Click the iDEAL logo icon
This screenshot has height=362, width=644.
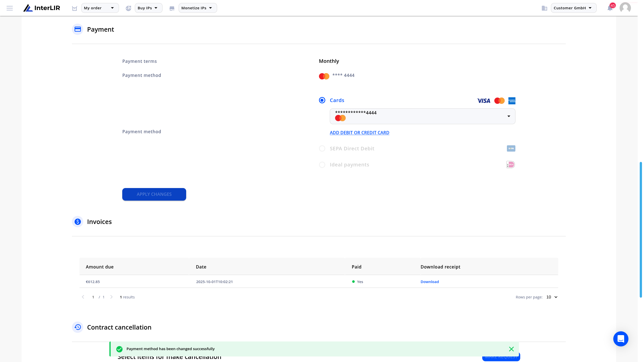pyautogui.click(x=510, y=165)
